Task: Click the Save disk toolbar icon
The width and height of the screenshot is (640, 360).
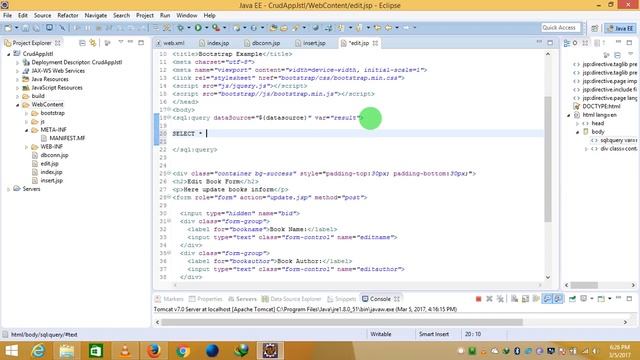Action: click(25, 28)
